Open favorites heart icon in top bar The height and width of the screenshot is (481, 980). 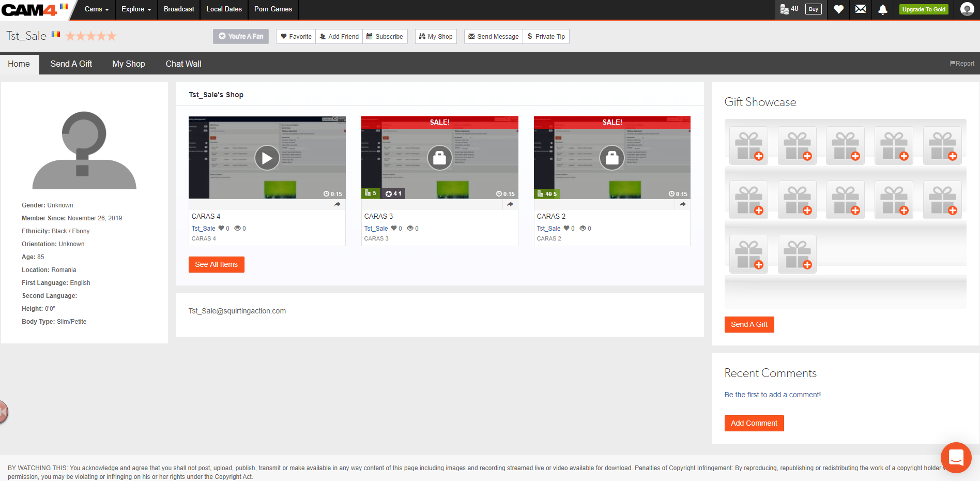[x=839, y=9]
